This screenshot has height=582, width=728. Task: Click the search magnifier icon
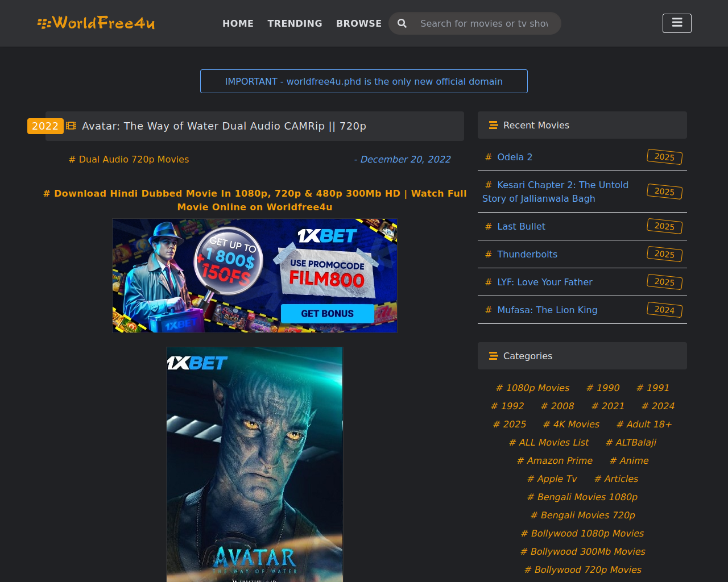tap(402, 23)
